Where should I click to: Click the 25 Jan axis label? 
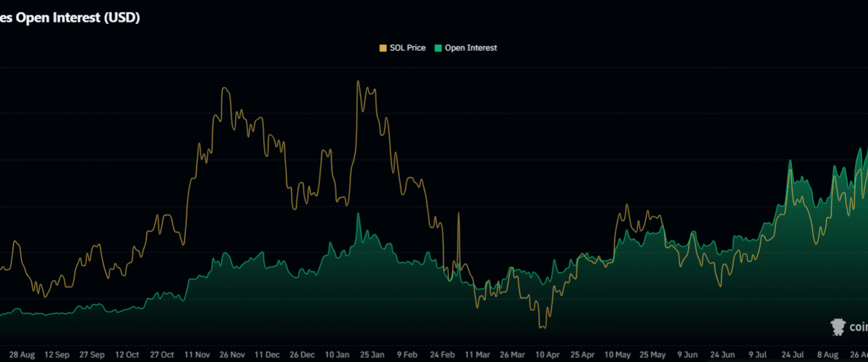(x=373, y=355)
